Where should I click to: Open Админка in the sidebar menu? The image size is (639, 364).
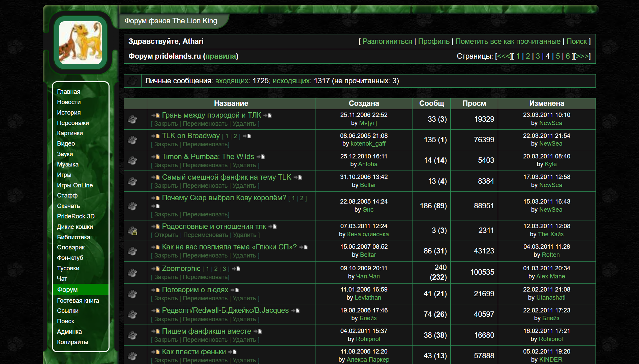69,332
